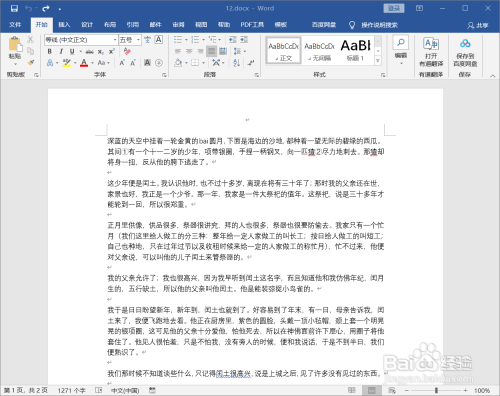Click the Copy icon in clipboard group

(x=30, y=51)
